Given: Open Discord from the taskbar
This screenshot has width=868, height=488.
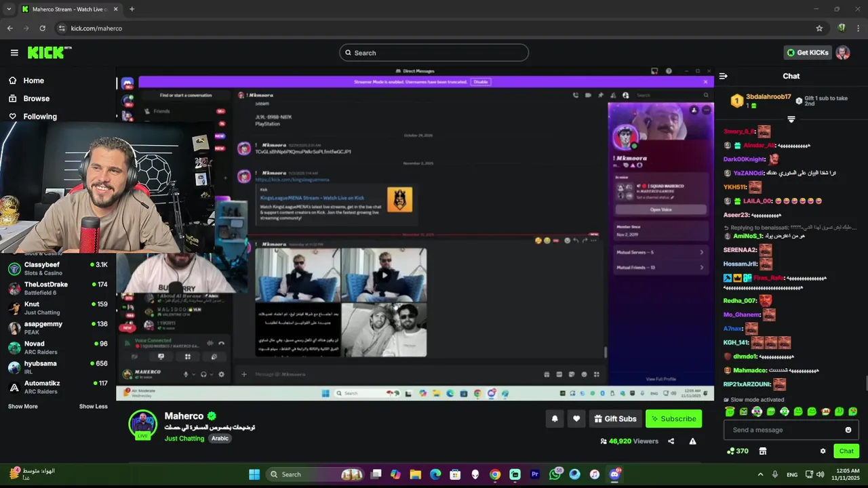Looking at the screenshot, I should coord(615,474).
